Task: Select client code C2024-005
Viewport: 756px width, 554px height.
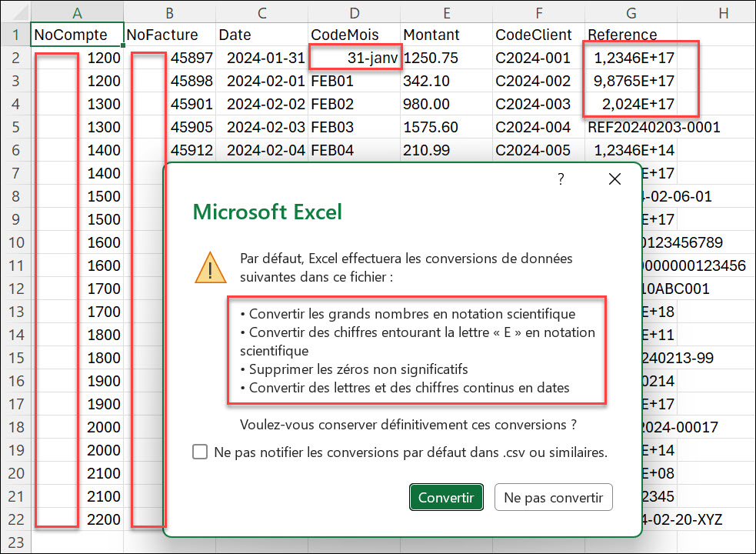Action: [538, 150]
